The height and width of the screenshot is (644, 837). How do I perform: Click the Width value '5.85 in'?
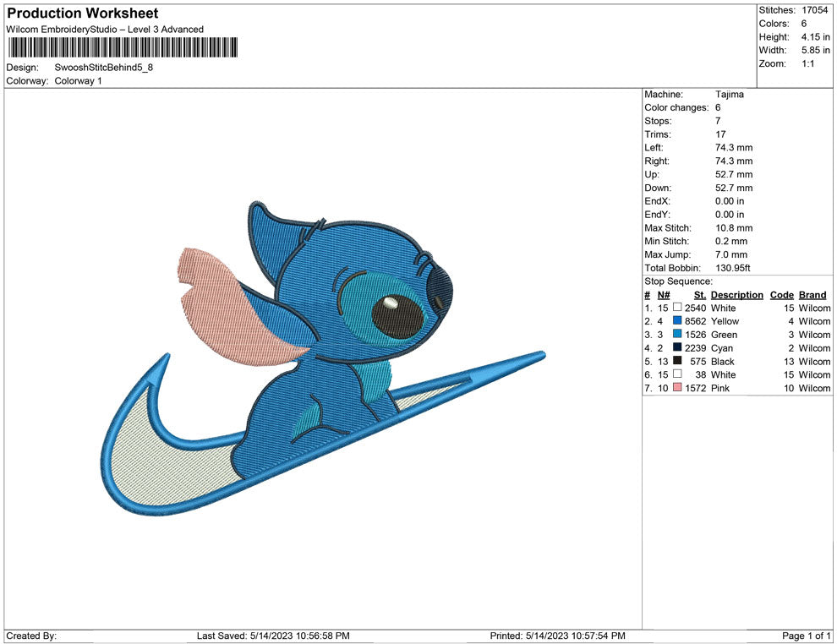click(815, 50)
